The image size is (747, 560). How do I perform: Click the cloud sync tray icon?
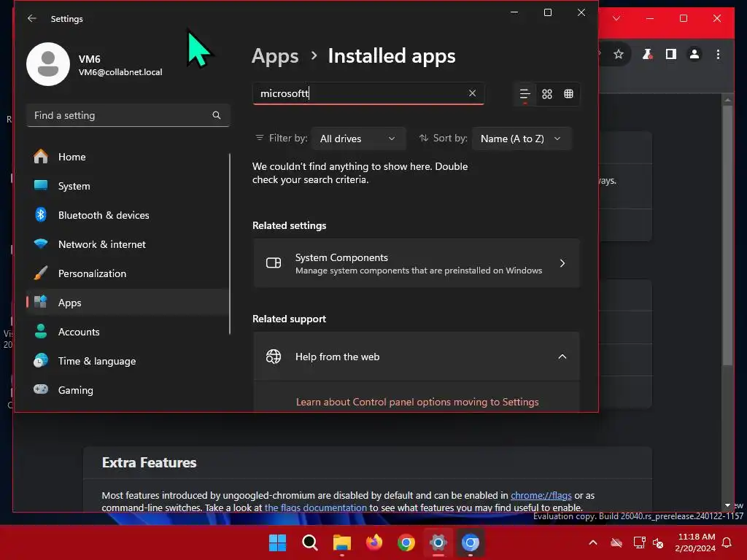[x=616, y=542]
